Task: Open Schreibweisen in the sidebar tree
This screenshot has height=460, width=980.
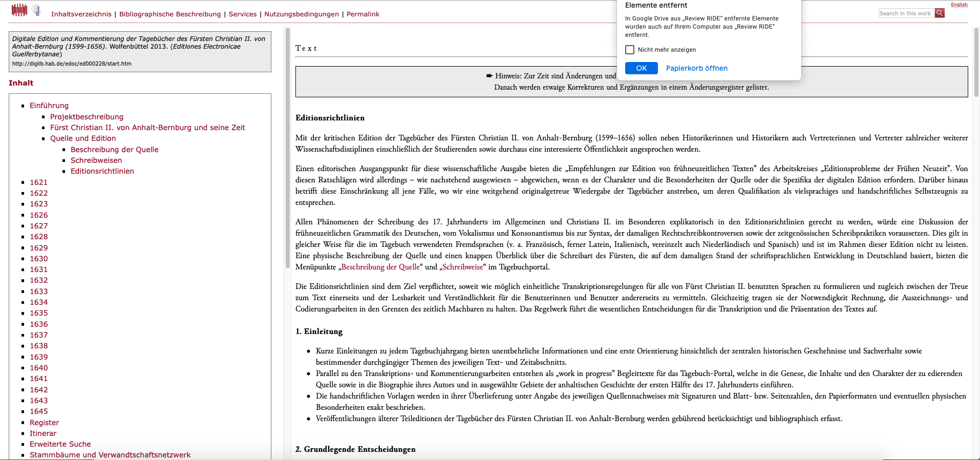Action: pos(96,160)
